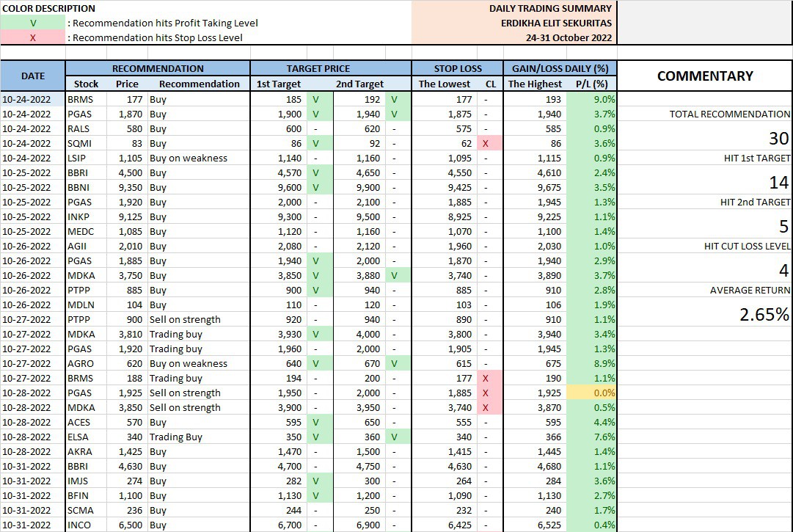Screen dimensions: 793x532
Task: Select the DAILY TRADING SUMMARY title
Action: click(550, 8)
